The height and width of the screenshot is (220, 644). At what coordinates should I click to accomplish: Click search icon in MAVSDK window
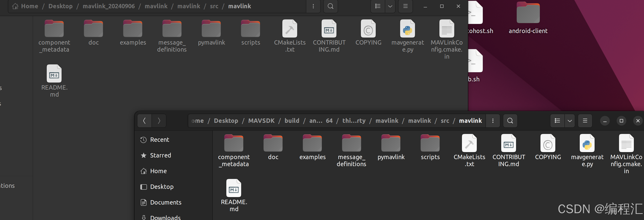510,121
